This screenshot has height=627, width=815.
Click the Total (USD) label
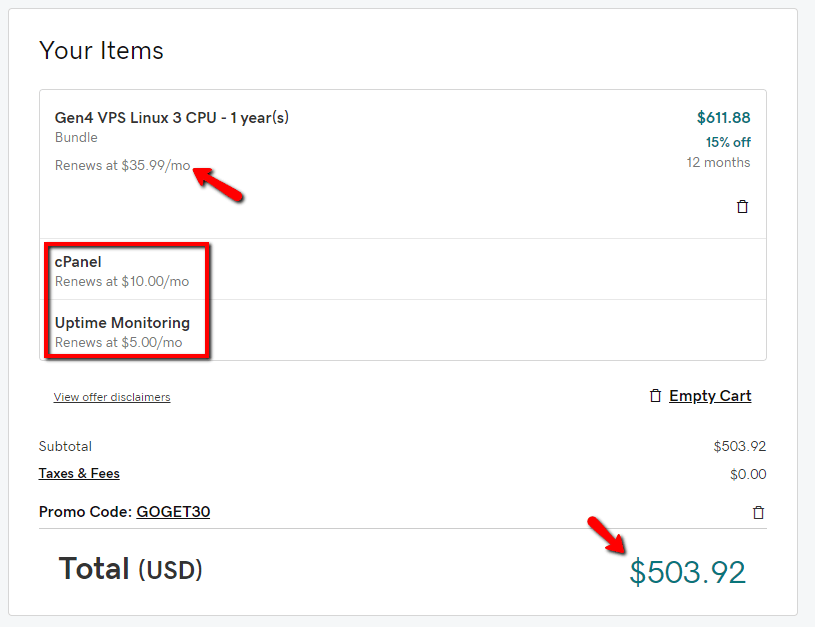(130, 570)
